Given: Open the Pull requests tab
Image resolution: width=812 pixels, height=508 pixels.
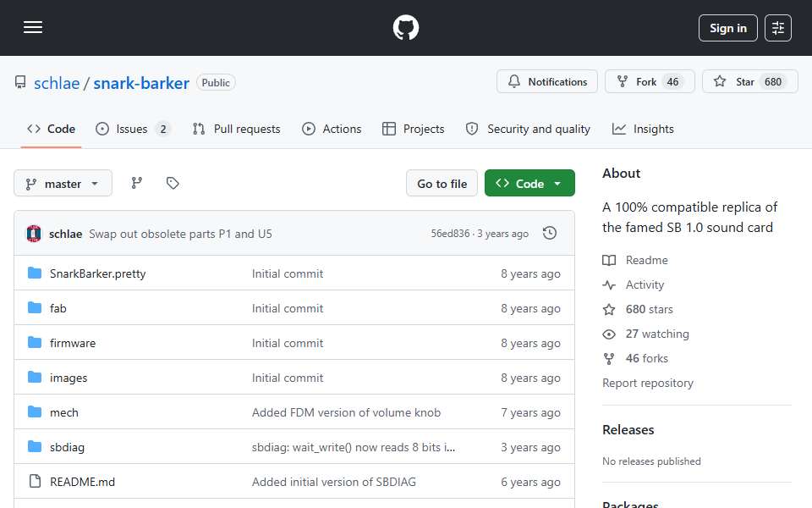Looking at the screenshot, I should [x=236, y=129].
